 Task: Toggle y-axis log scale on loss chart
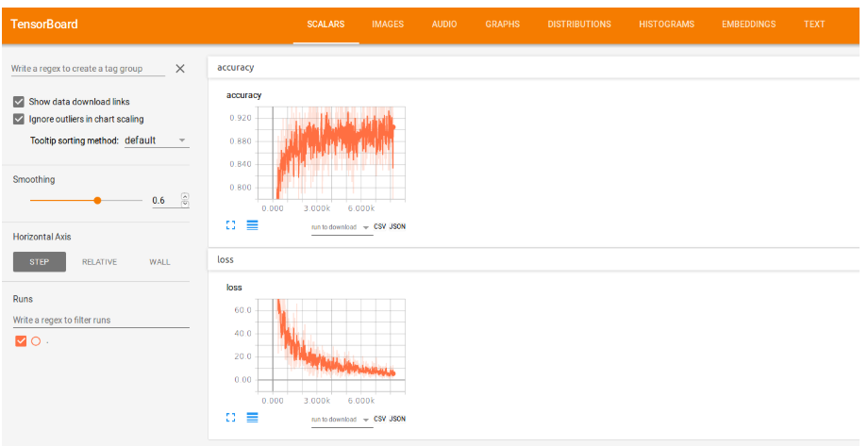(x=252, y=417)
